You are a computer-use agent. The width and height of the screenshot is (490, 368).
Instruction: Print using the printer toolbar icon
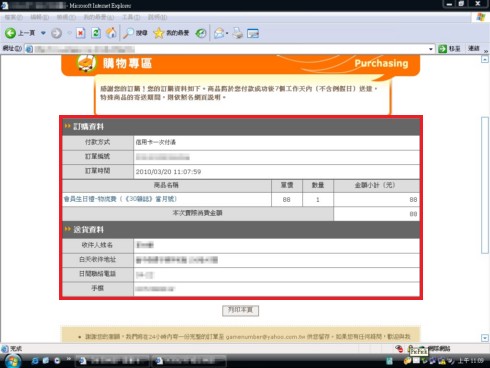click(238, 33)
